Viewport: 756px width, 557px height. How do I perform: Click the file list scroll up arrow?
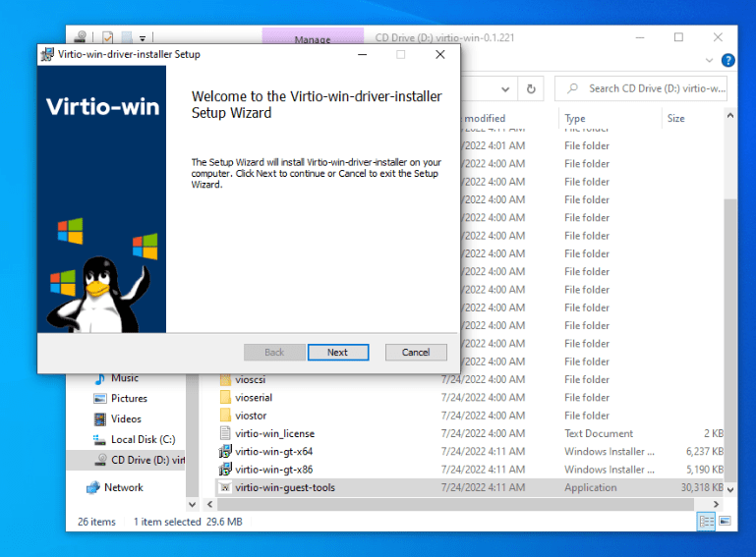tap(730, 116)
